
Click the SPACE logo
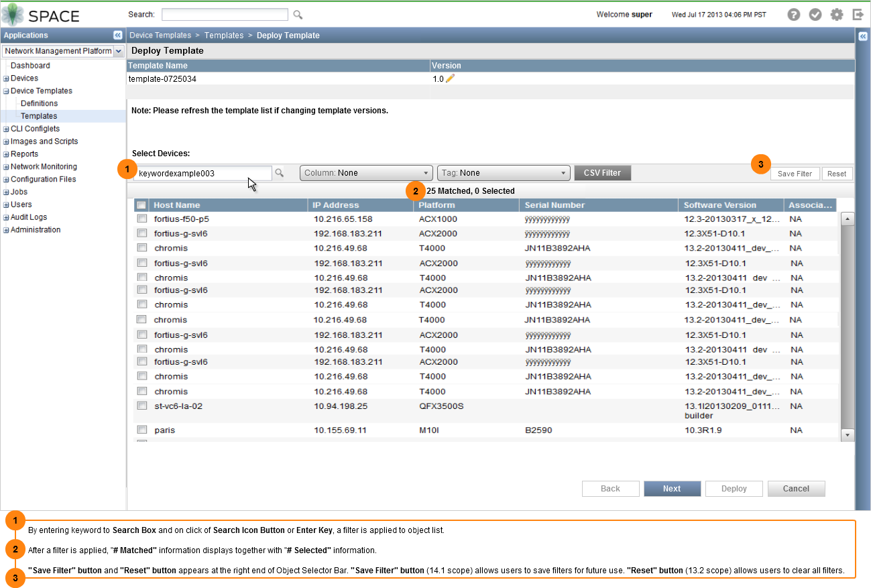pos(41,15)
